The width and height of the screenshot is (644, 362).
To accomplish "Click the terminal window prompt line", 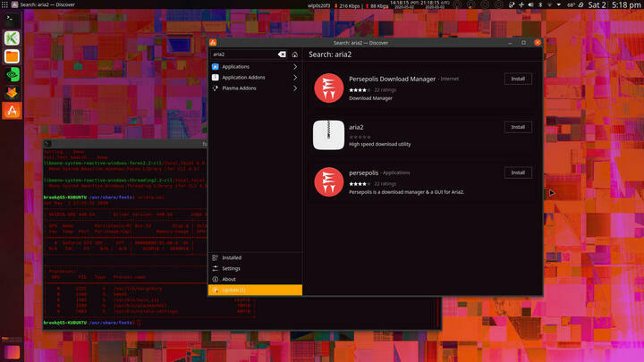I will [x=92, y=323].
